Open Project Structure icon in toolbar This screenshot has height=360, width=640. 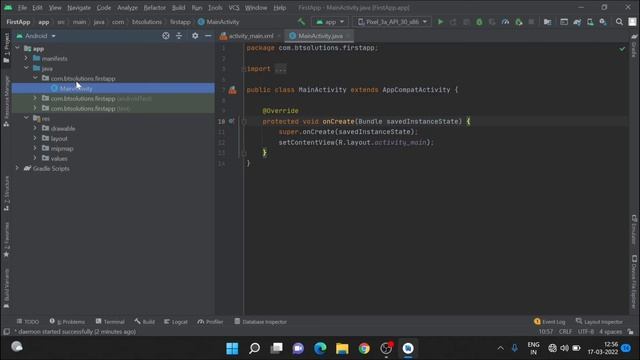[x=547, y=22]
